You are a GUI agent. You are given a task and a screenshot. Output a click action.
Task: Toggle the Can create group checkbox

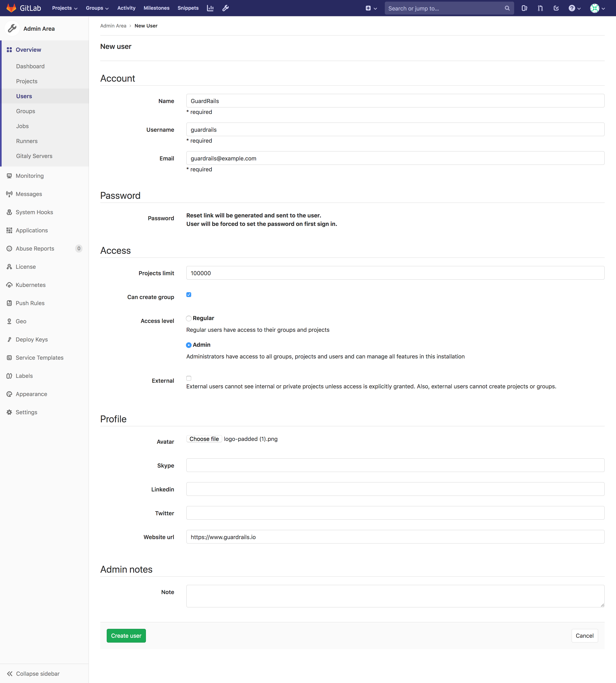(x=189, y=294)
